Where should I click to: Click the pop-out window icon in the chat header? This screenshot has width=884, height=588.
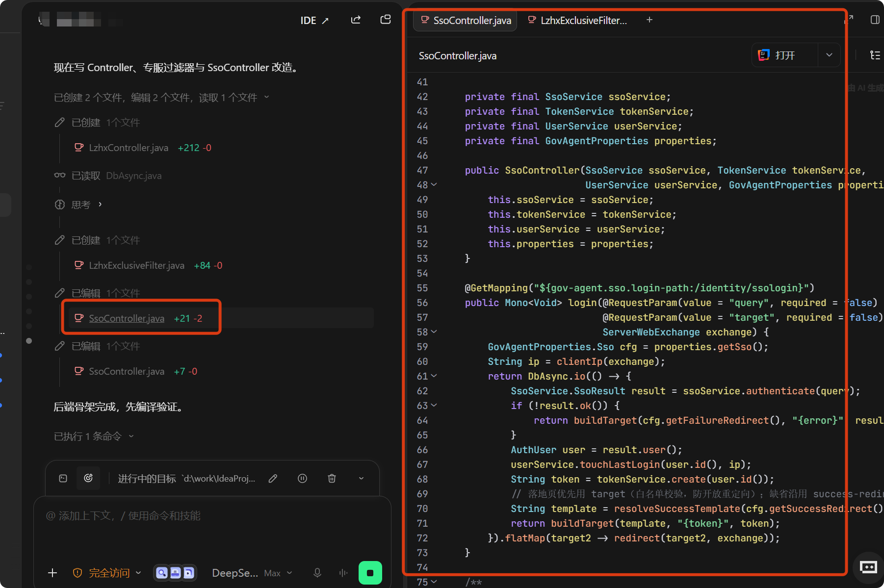(386, 20)
